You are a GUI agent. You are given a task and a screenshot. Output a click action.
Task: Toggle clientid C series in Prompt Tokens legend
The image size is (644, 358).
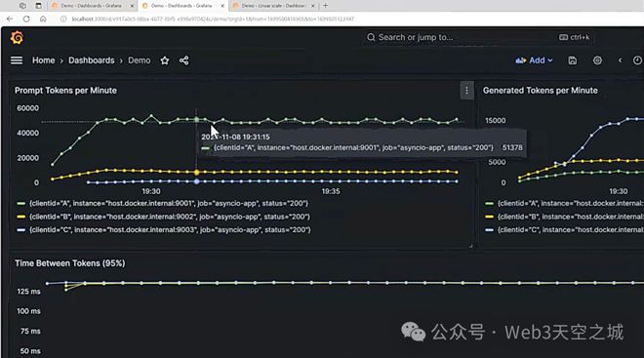(x=170, y=230)
